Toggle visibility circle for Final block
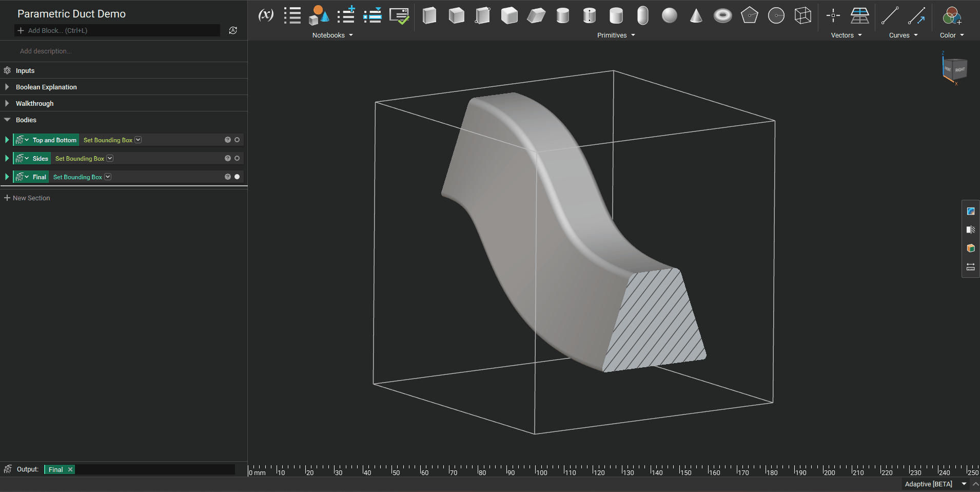The width and height of the screenshot is (980, 492). [237, 177]
